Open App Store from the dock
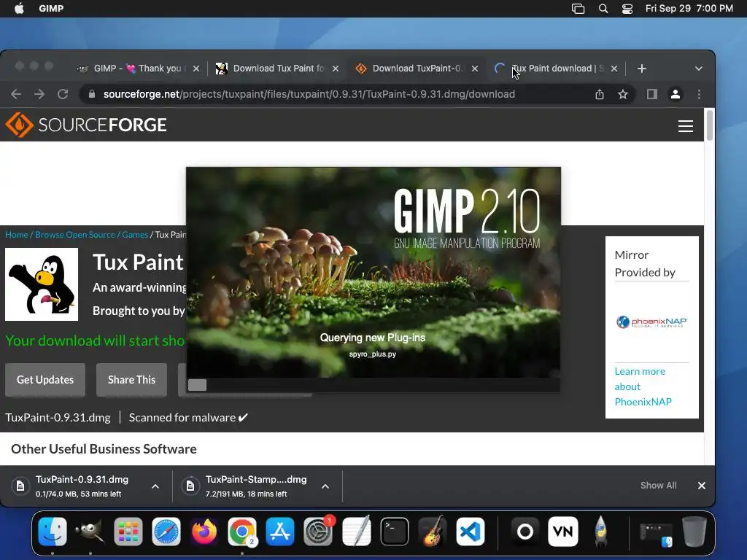This screenshot has width=747, height=560. [280, 532]
